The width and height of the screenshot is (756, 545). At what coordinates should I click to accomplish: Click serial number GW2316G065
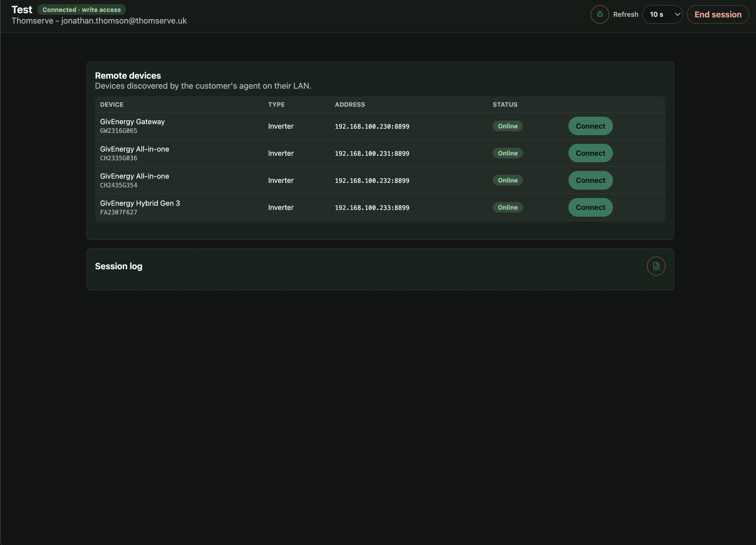point(119,131)
